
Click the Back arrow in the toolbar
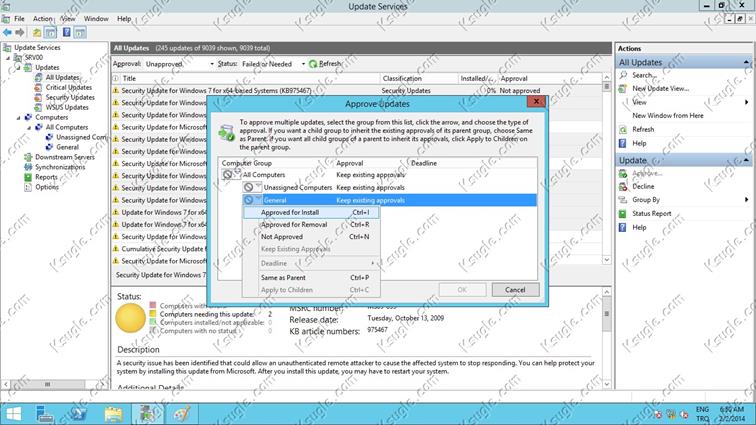tap(7, 32)
